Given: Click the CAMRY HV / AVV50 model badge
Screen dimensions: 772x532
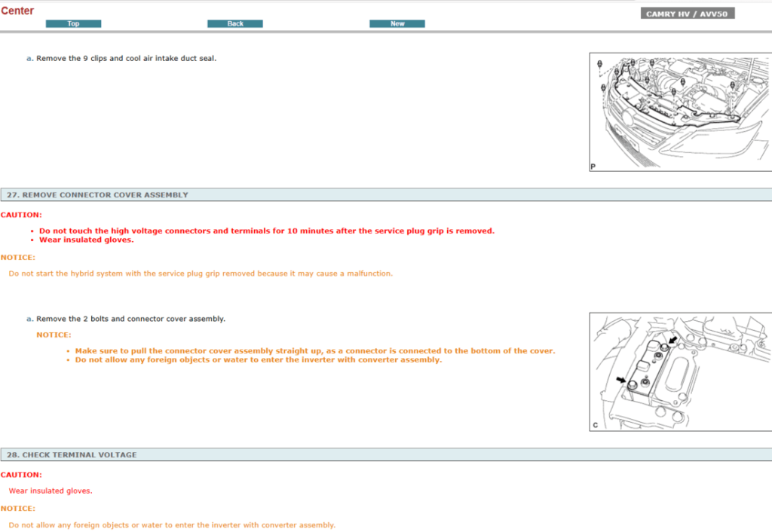Looking at the screenshot, I should coord(687,14).
